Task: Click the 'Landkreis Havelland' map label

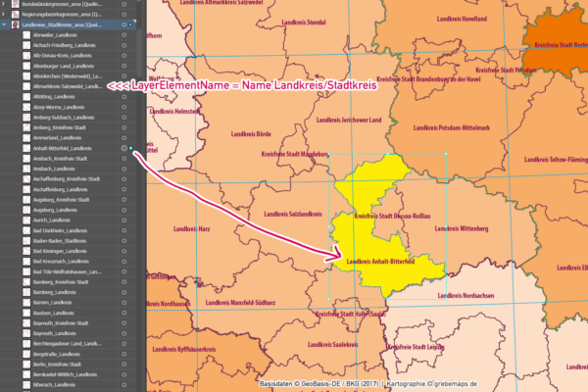Action: click(462, 19)
